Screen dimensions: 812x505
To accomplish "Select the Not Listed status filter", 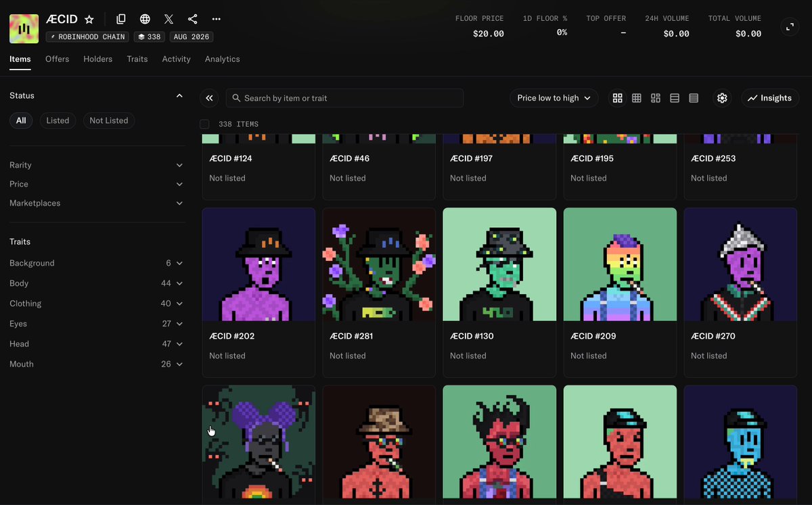I will coord(109,120).
